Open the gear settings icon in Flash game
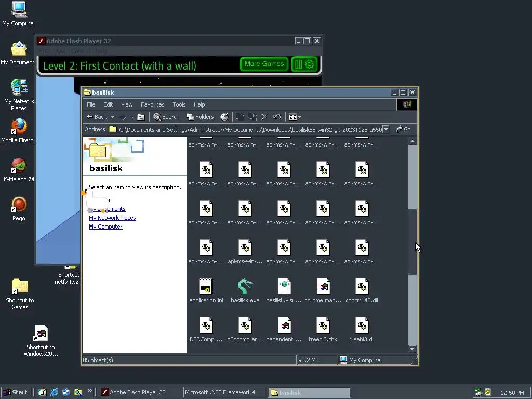This screenshot has height=399, width=532. tap(310, 64)
